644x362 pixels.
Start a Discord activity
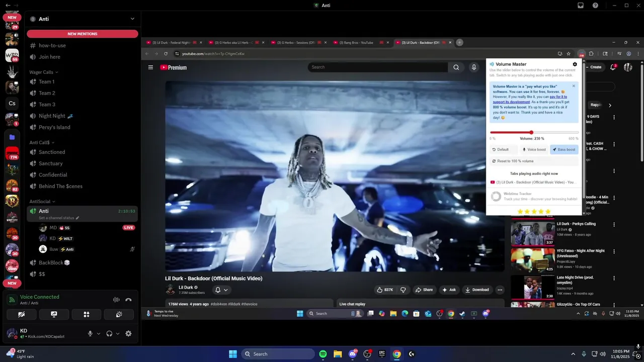pos(87,314)
